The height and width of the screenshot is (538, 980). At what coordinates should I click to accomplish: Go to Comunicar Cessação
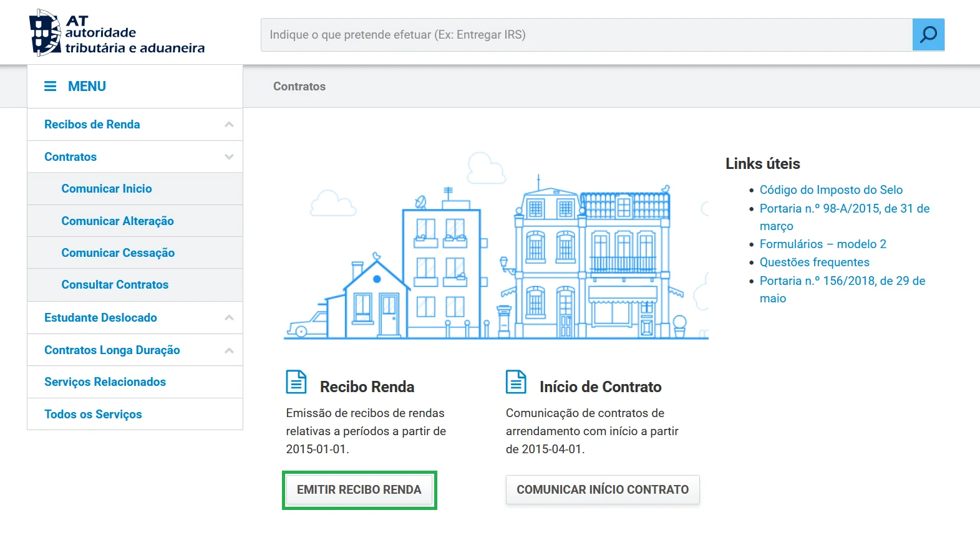(118, 253)
